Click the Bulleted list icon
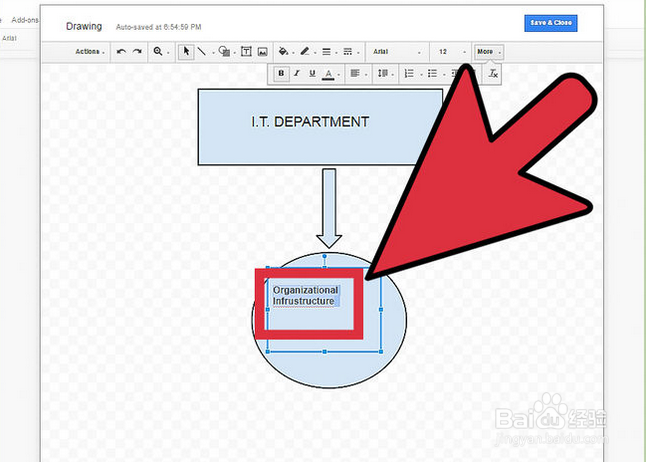Viewport: 646px width, 462px height. [x=432, y=73]
